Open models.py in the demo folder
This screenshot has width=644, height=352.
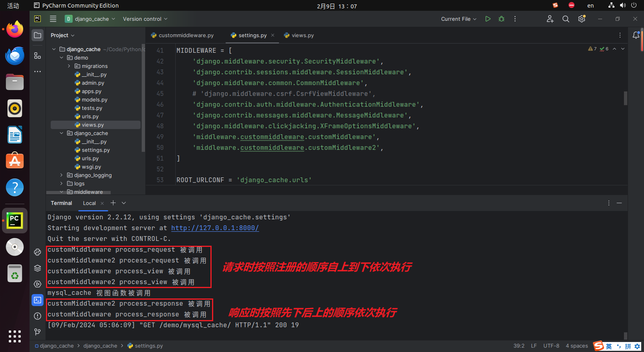click(x=95, y=99)
